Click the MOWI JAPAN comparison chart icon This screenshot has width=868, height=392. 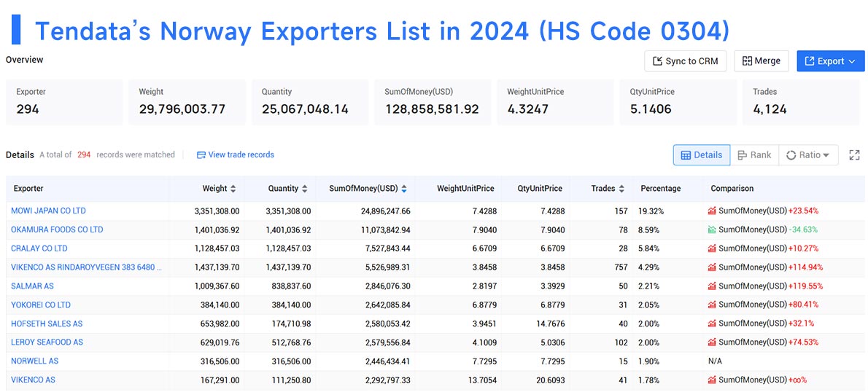click(712, 211)
